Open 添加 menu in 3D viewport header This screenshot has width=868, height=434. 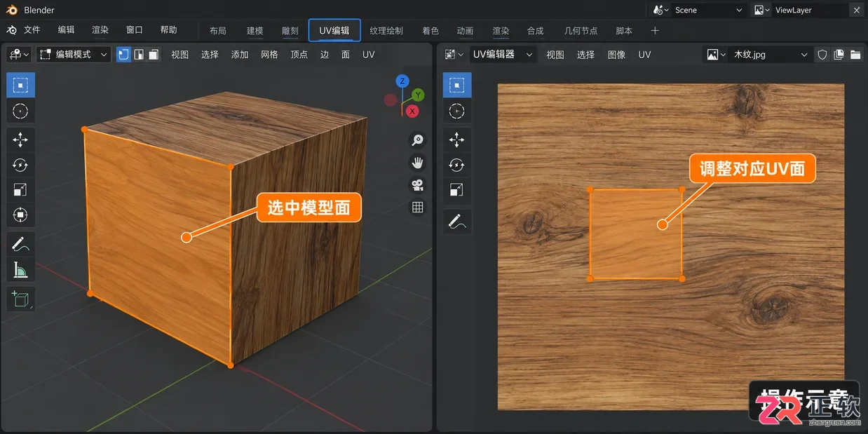pos(240,55)
